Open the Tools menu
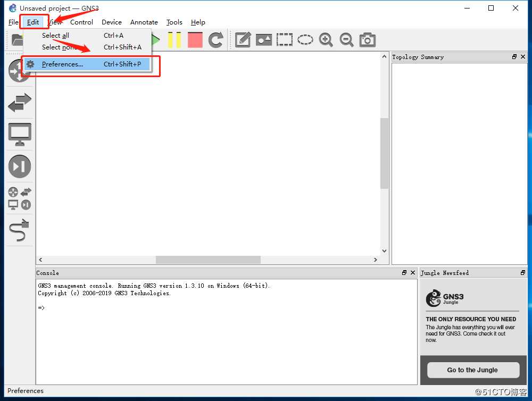 tap(174, 22)
